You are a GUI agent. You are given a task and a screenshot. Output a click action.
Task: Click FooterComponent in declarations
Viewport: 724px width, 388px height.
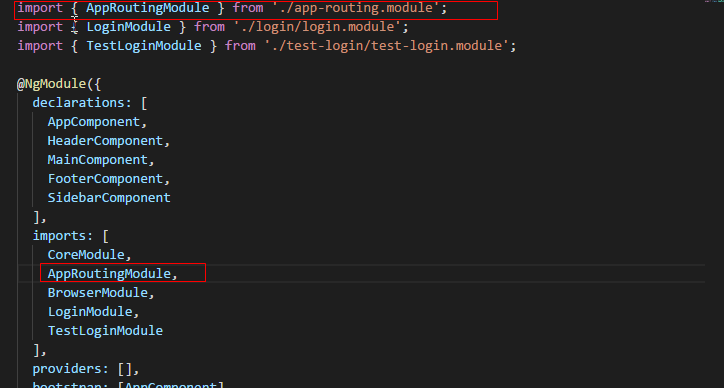tap(105, 179)
